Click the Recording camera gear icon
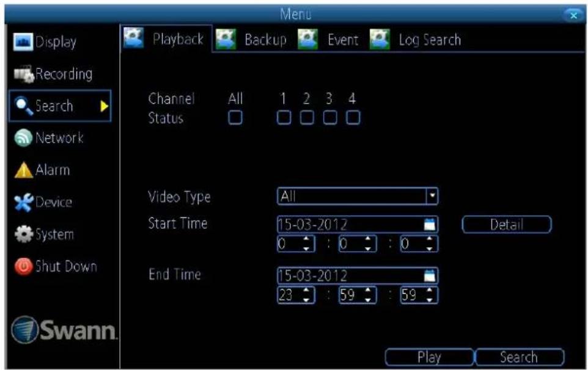Viewport: 588px width, 370px height. tap(24, 74)
